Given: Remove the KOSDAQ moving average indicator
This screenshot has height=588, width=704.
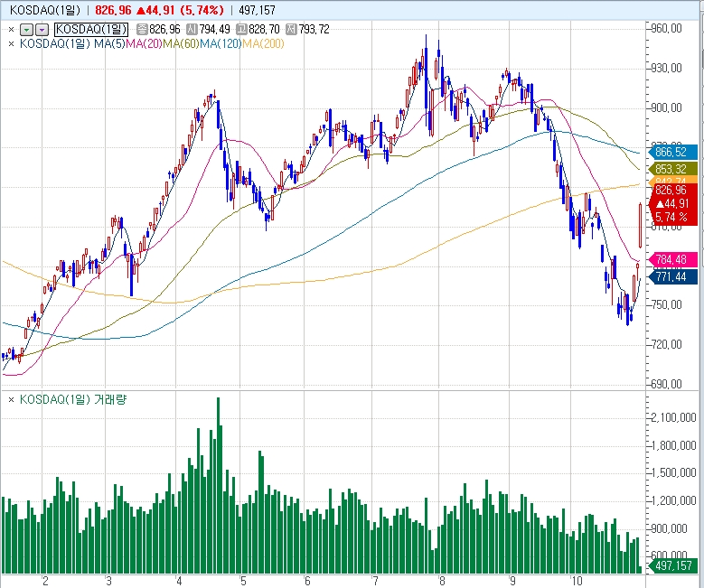Looking at the screenshot, I should click(11, 44).
